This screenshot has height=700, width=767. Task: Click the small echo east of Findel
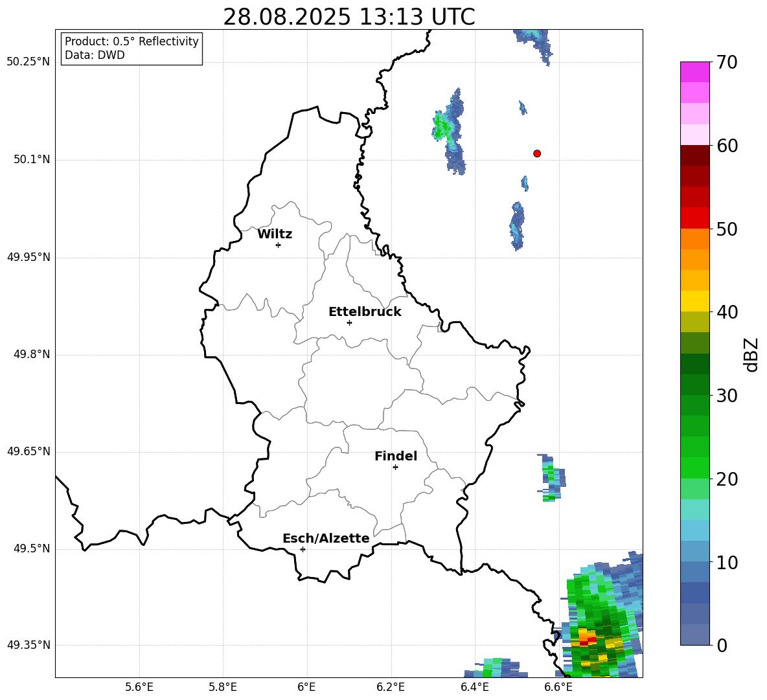click(552, 478)
